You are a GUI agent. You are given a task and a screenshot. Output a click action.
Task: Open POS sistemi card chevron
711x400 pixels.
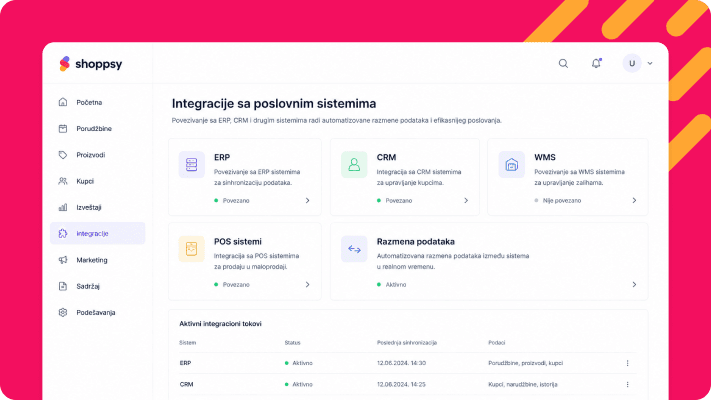coord(307,285)
